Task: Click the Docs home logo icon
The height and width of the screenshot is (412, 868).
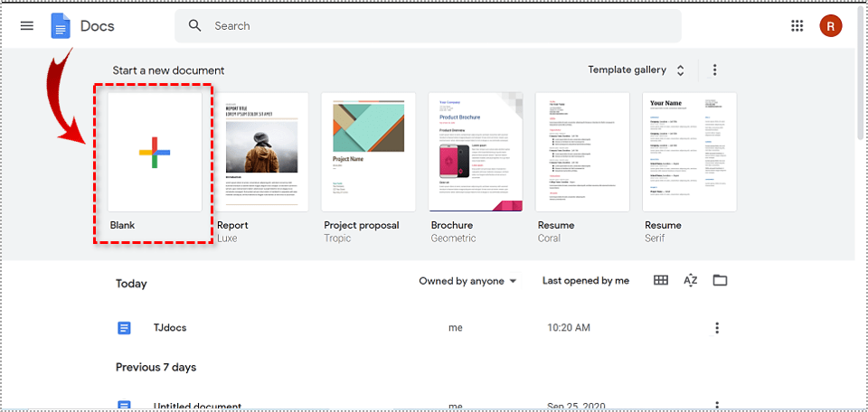Action: coord(61,25)
